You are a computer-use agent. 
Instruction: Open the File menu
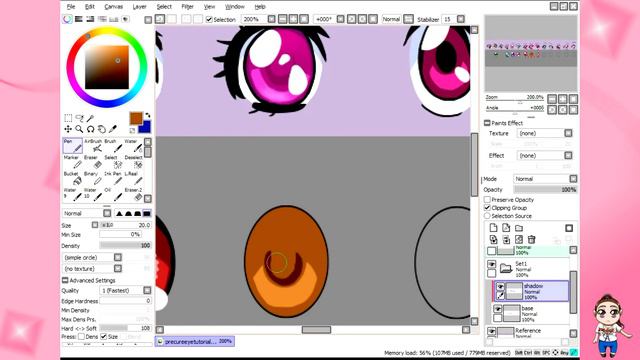71,7
